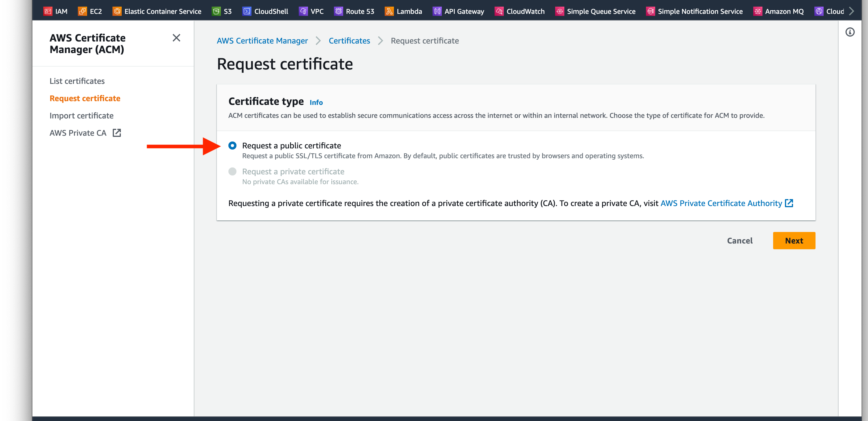Open the EC2 service shortcut icon
This screenshot has width=868, height=421.
82,11
